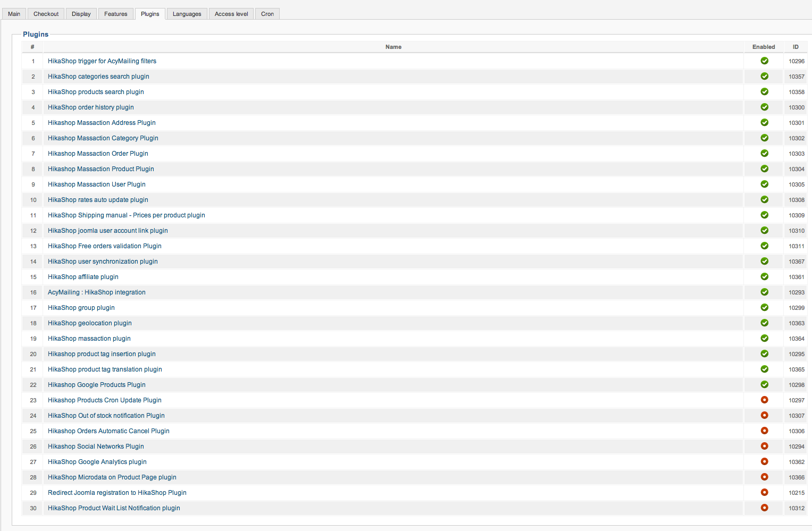The height and width of the screenshot is (531, 812).
Task: Click green check for HikaShop massaction plugin
Action: (x=765, y=338)
